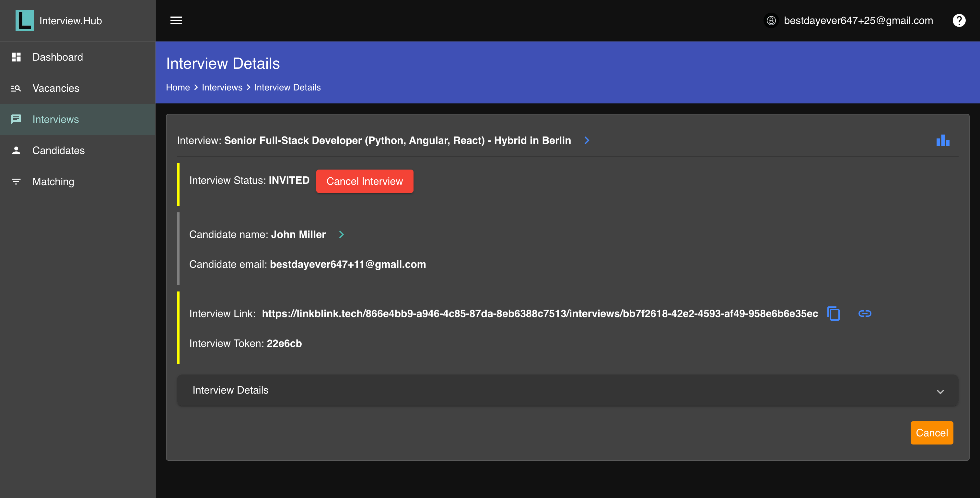Viewport: 980px width, 498px height.
Task: Click the orange Cancel button
Action: [x=931, y=433]
